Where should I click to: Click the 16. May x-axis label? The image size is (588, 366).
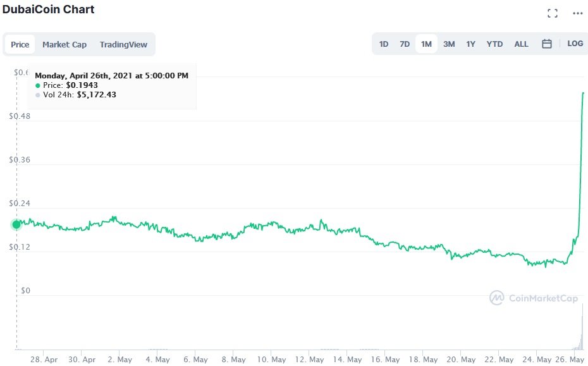(385, 359)
